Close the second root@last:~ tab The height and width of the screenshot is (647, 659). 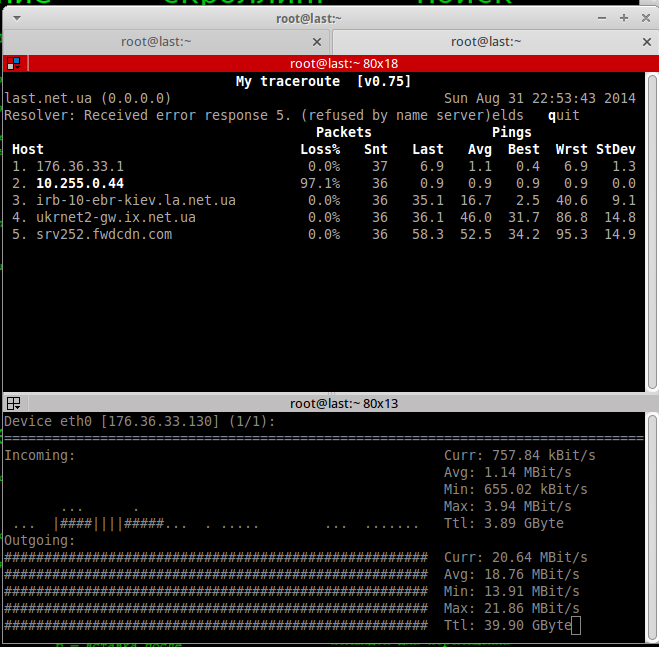click(x=647, y=42)
